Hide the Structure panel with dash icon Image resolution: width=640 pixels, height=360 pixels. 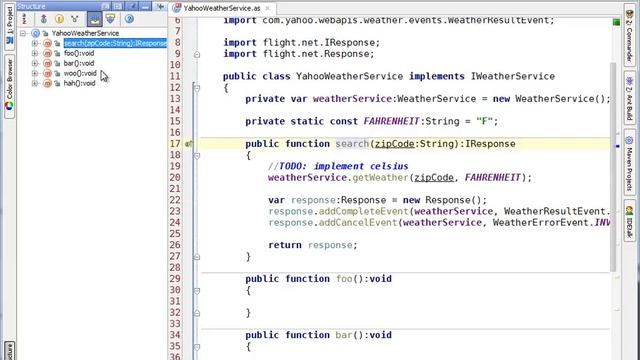point(145,6)
